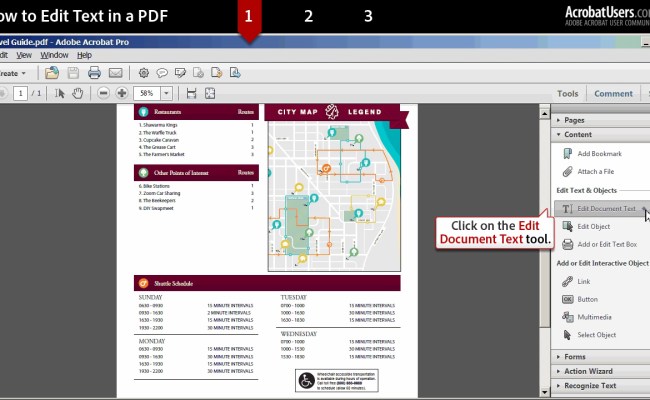Click the document-with-gear toolbar icon
Screen dimensions: 650x400
pyautogui.click(x=199, y=73)
